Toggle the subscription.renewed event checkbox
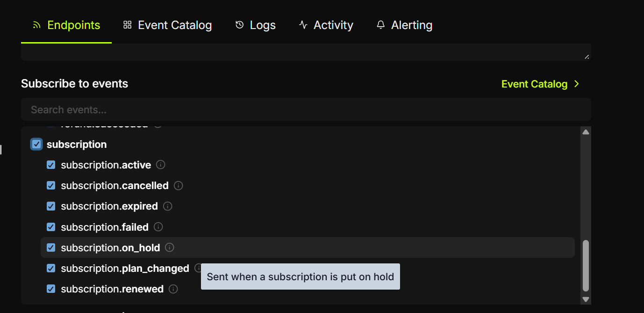 click(51, 289)
